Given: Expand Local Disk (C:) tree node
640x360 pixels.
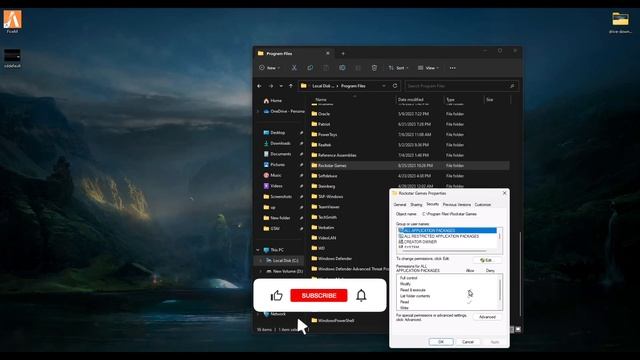Looking at the screenshot, I should point(261,260).
